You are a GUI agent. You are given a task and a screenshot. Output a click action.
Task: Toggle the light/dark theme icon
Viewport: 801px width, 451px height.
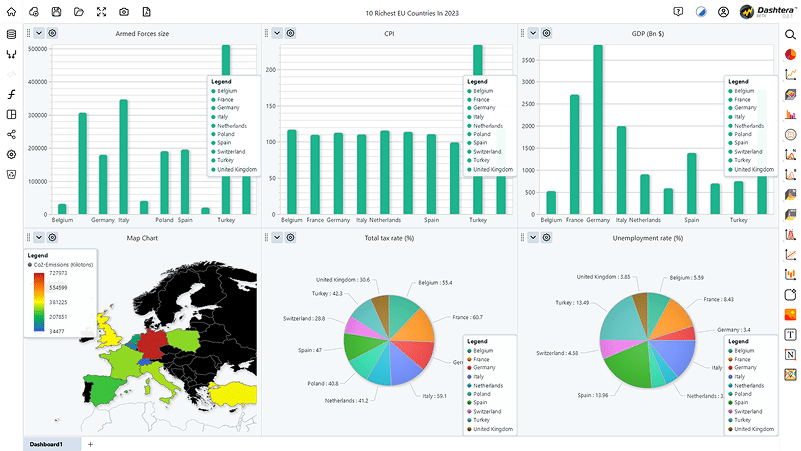click(x=701, y=12)
